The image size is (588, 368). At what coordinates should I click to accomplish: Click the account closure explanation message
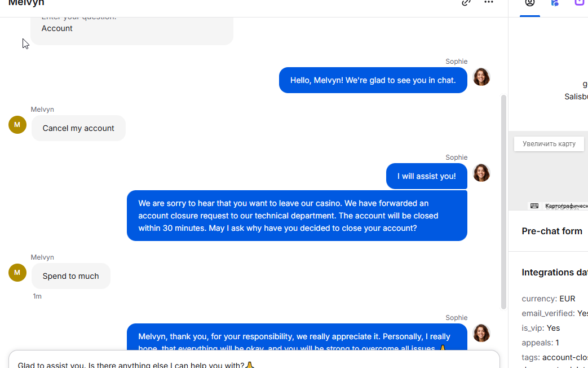coord(297,216)
